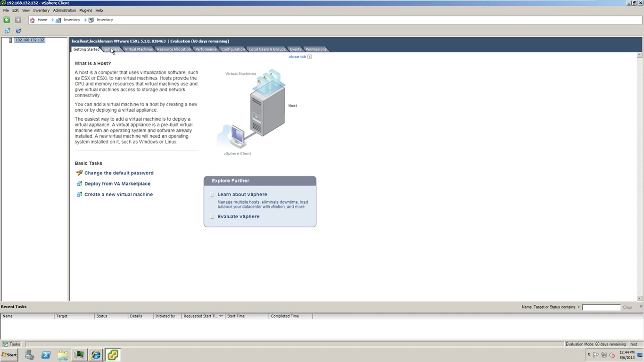Click the Action Center flag tray icon

pyautogui.click(x=596, y=355)
